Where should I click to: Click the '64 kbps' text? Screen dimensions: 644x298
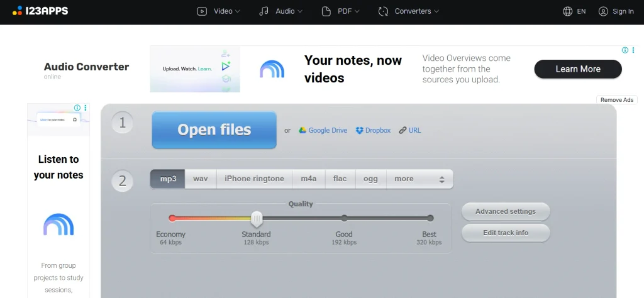click(170, 243)
